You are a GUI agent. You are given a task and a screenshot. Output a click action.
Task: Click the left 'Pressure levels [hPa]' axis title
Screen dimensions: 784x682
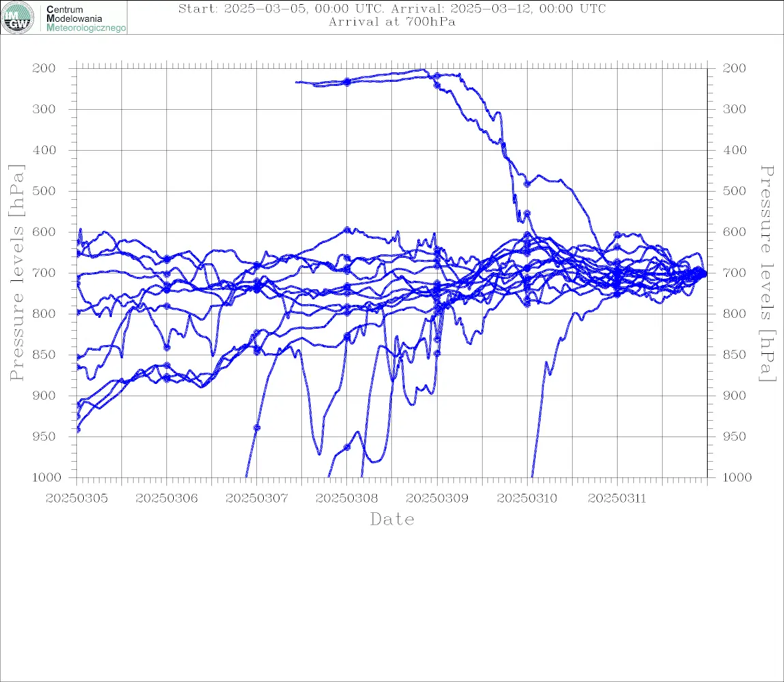16,273
